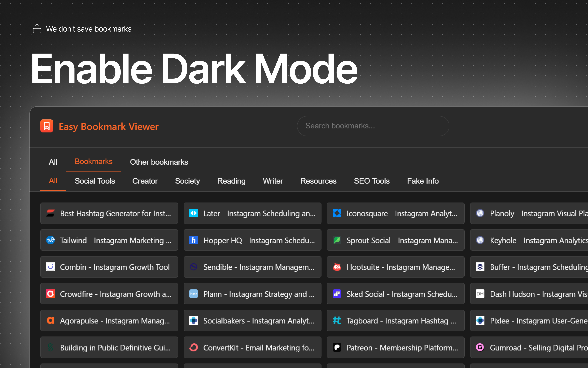Open 'Agorapulse - Instagram Manag...' bookmark
The height and width of the screenshot is (368, 588).
[109, 320]
